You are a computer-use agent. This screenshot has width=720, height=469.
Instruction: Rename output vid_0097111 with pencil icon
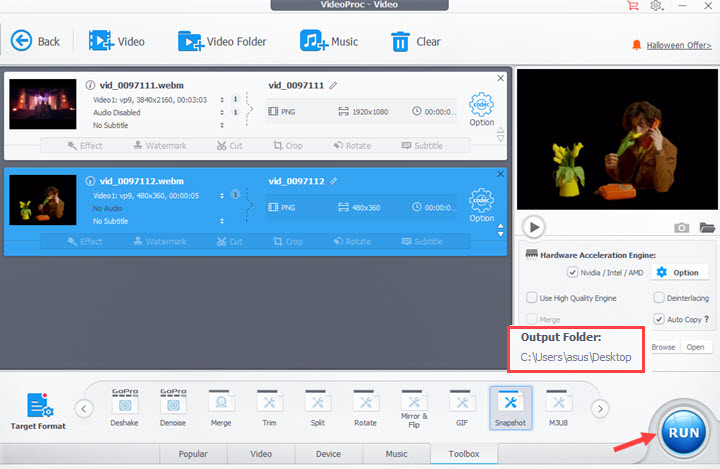pos(333,85)
